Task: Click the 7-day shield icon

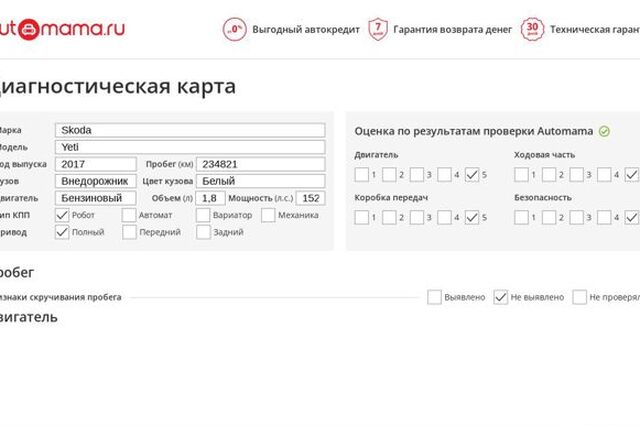Action: tap(378, 29)
